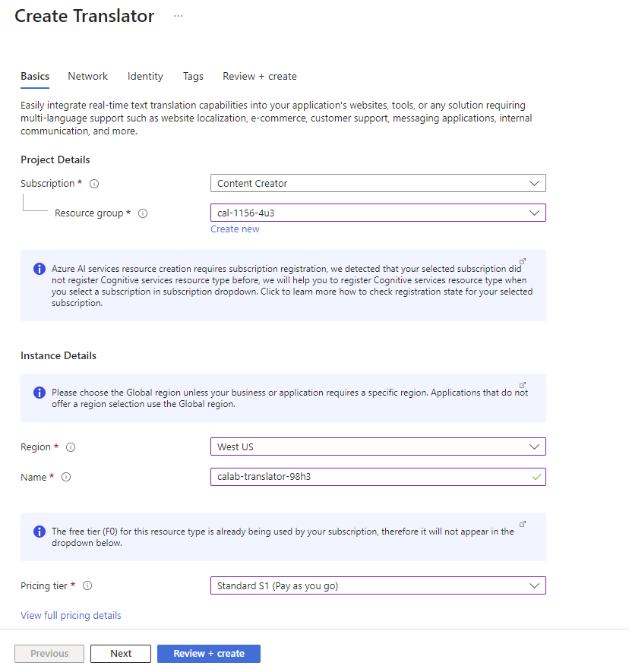The image size is (629, 672).
Task: Switch to the Identity tab
Action: pyautogui.click(x=145, y=76)
